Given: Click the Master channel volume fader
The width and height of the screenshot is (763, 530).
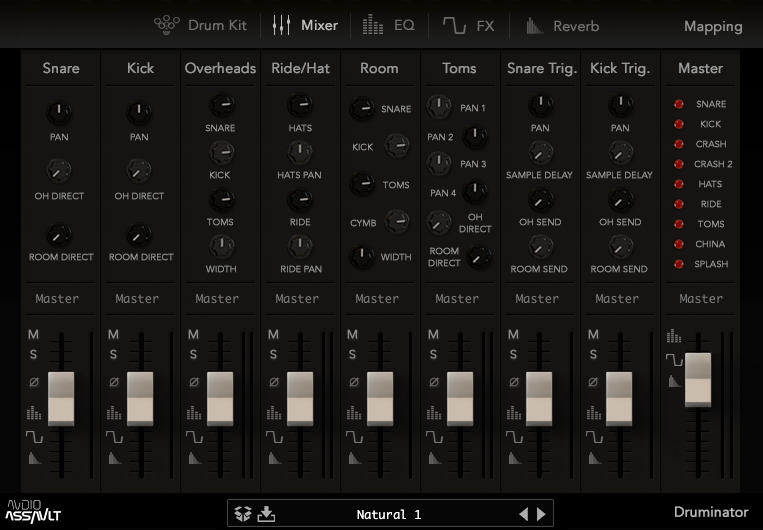Looking at the screenshot, I should click(x=698, y=380).
